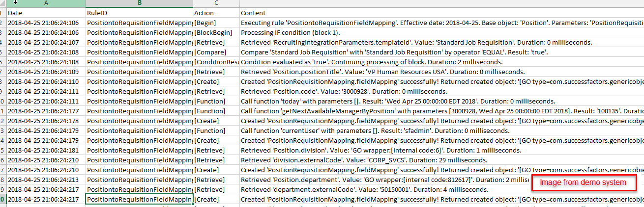The image size is (644, 207).
Task: Click the date cell 2018-04-25 21:06:24:177
Action: tap(46, 111)
